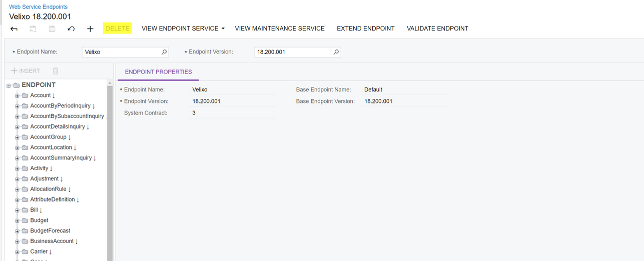This screenshot has height=261, width=644.
Task: Click the Velixo 18.200.001 page title
Action: pos(40,16)
